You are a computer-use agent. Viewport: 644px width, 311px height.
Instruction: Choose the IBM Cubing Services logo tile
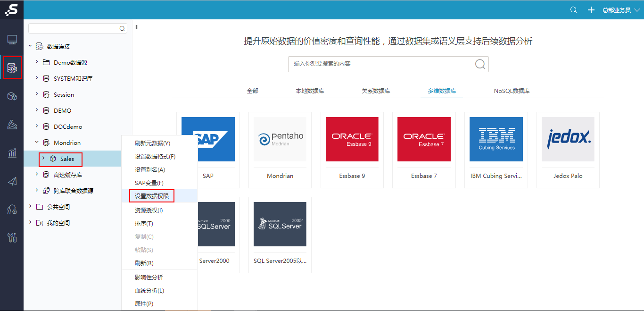click(496, 139)
